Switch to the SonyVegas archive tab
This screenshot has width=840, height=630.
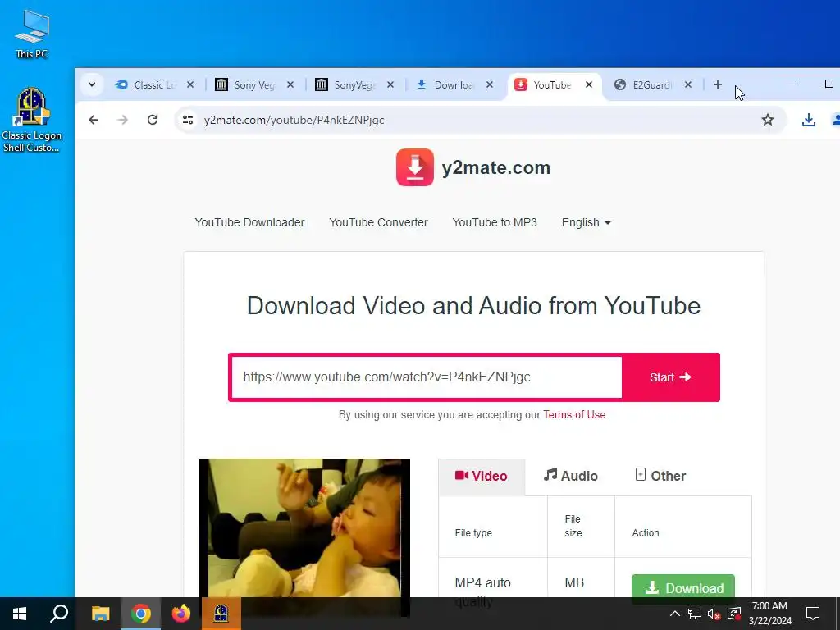coord(347,84)
